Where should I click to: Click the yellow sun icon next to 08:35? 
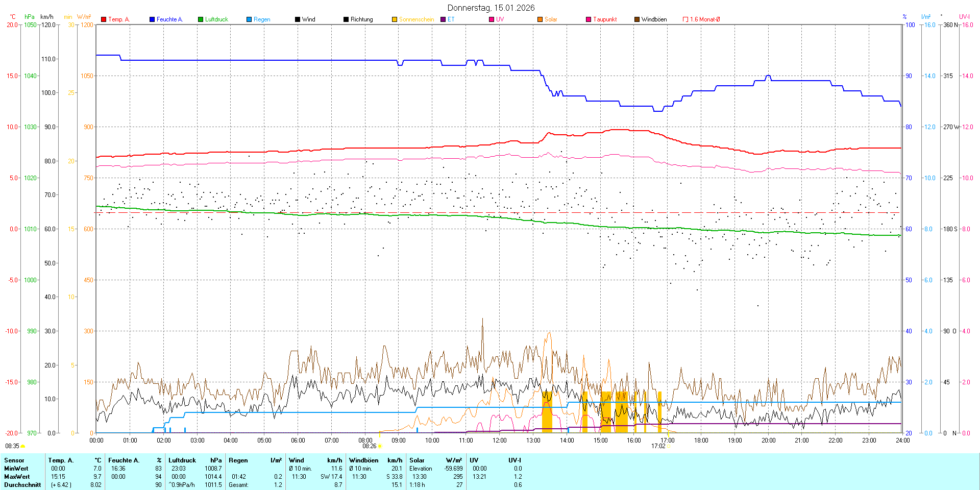point(23,446)
